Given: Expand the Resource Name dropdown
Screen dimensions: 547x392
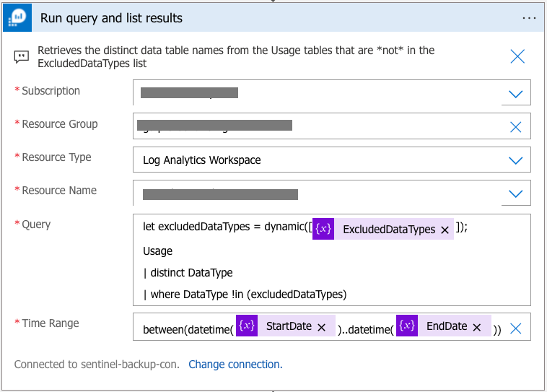Looking at the screenshot, I should tap(515, 193).
